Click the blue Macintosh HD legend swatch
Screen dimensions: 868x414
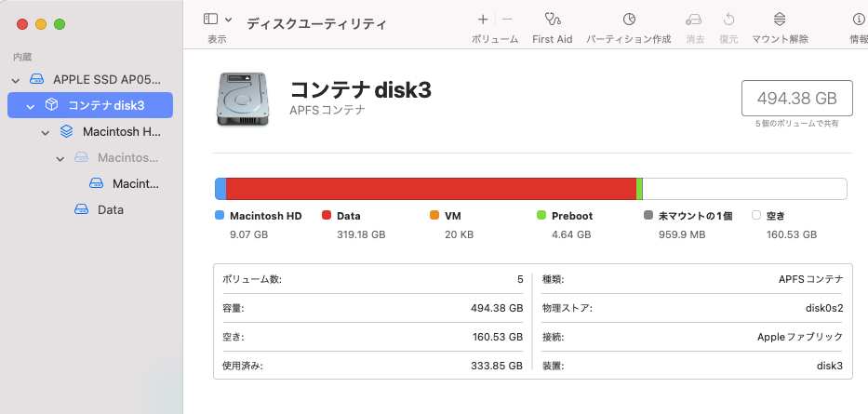coord(220,216)
